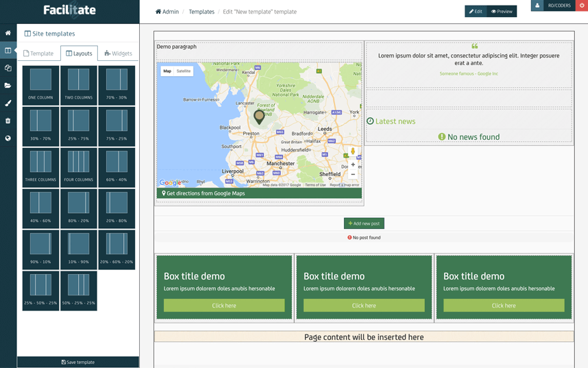Open Get directions from Google Maps link
Screen dimensions: 588x368
[x=204, y=193]
